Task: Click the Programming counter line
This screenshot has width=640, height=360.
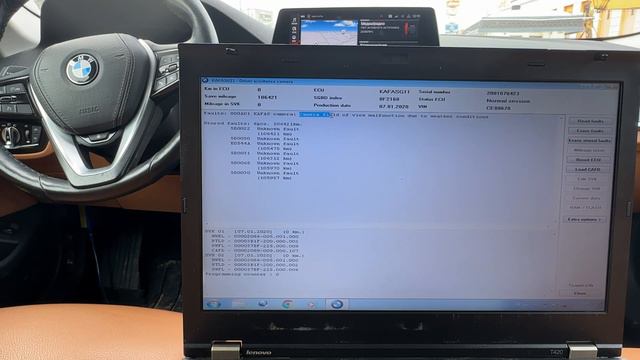Action: [242, 274]
